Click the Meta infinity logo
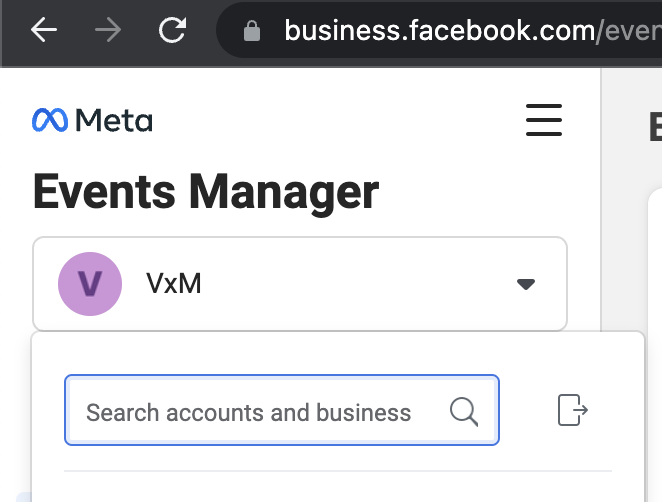662x502 pixels. (50, 121)
